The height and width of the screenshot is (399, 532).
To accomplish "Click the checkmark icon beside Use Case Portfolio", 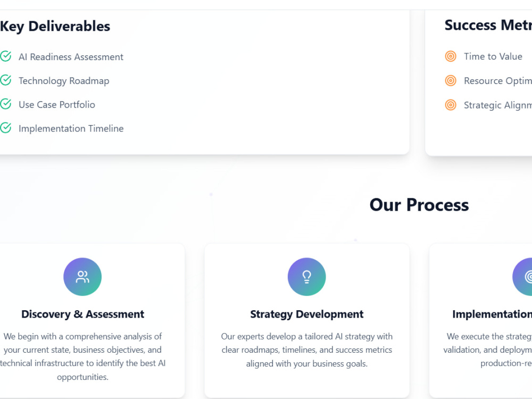I will tap(6, 104).
